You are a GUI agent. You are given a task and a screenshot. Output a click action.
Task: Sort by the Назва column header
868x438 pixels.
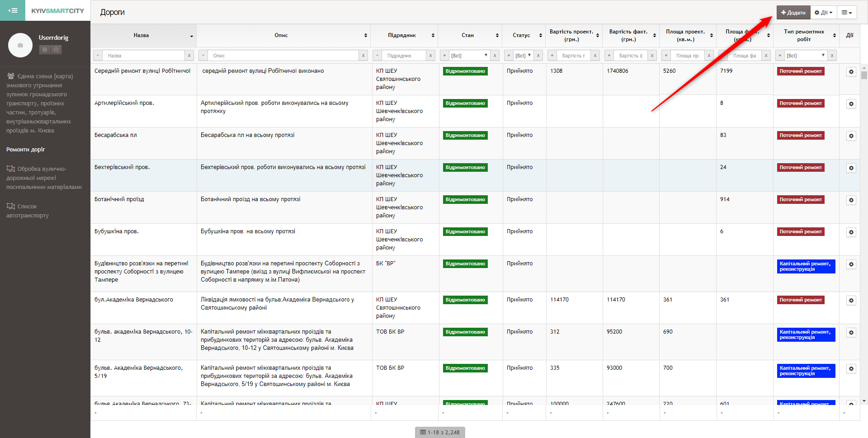[144, 35]
